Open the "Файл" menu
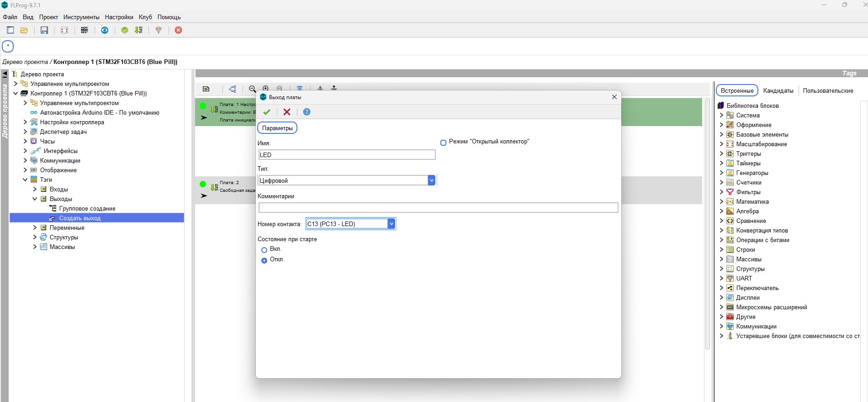868x402 pixels. tap(10, 17)
